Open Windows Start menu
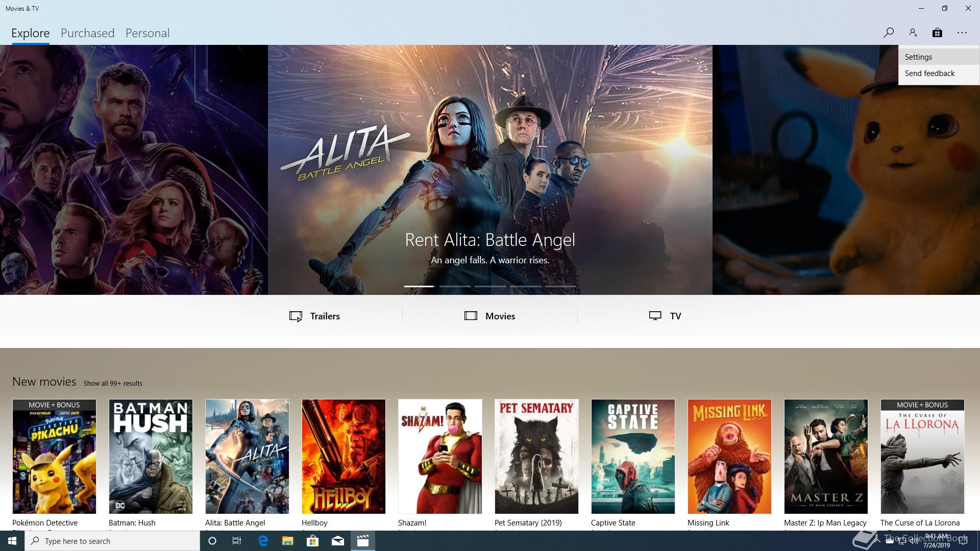Image resolution: width=980 pixels, height=551 pixels. pyautogui.click(x=12, y=541)
